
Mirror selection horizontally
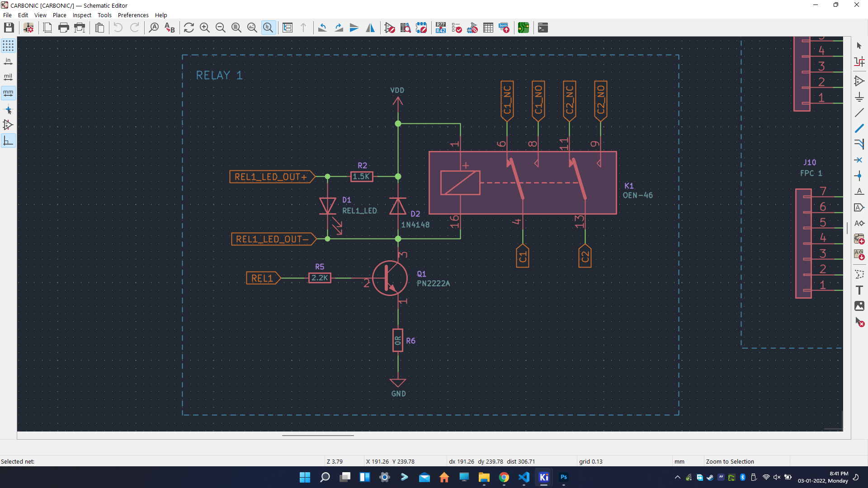point(370,28)
